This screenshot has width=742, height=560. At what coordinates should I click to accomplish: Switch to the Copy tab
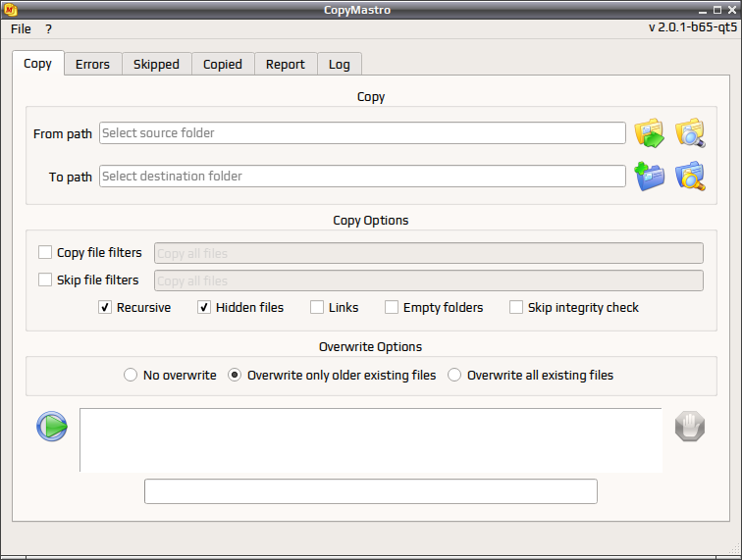38,64
